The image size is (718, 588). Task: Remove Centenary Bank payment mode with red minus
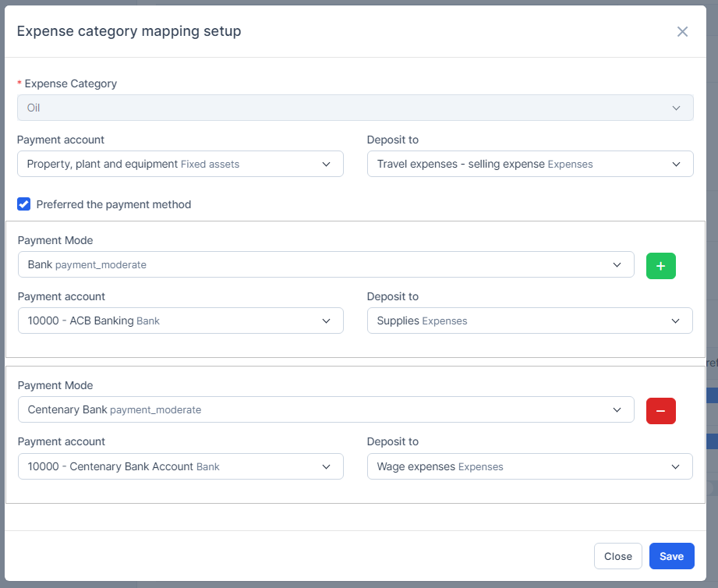click(x=660, y=410)
